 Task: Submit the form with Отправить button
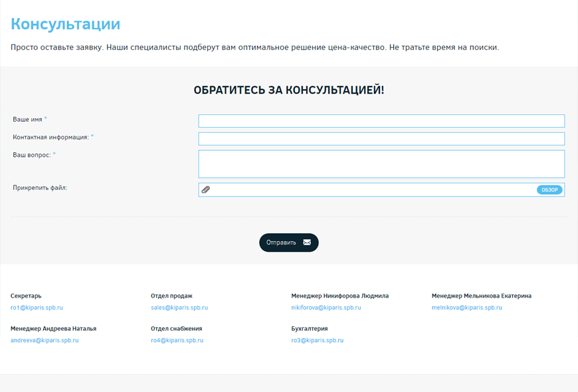click(x=288, y=243)
